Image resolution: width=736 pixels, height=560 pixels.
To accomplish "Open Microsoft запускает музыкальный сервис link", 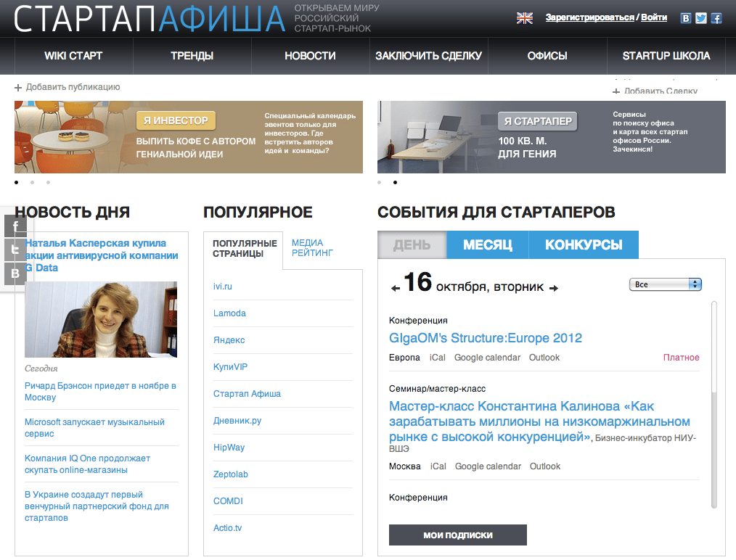I will pos(94,428).
